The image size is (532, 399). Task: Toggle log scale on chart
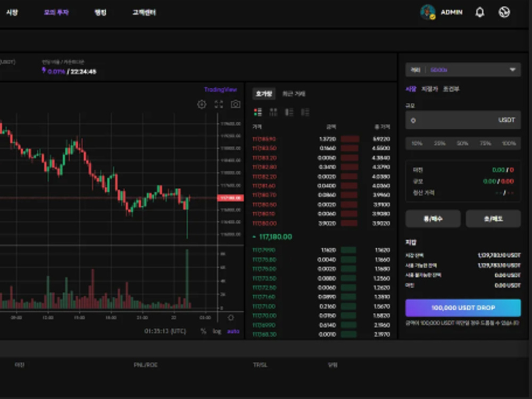[217, 331]
